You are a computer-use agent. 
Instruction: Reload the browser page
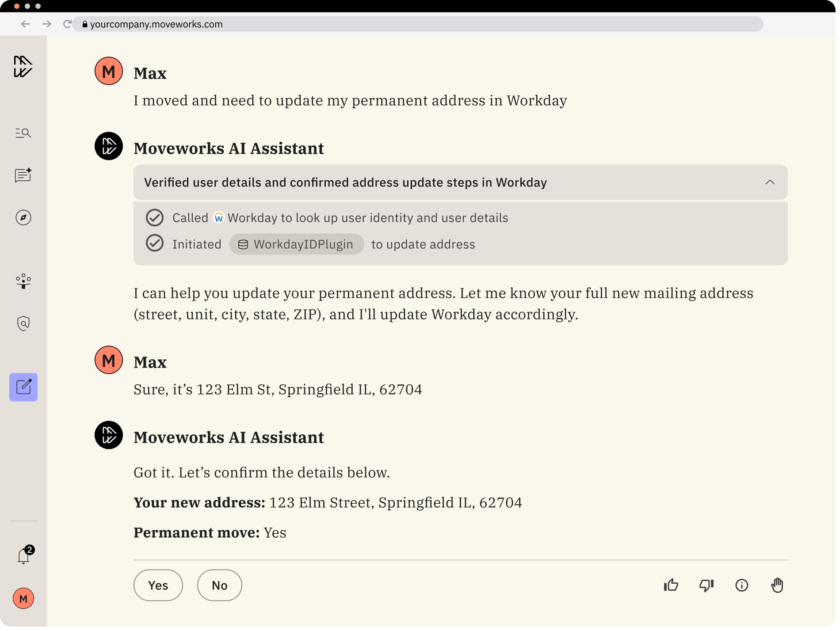click(67, 24)
